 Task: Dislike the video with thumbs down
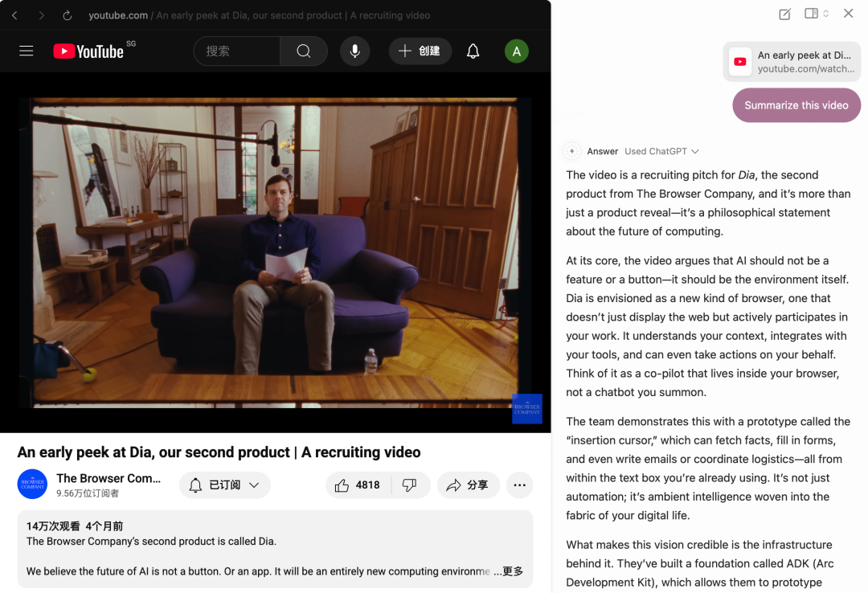coord(410,485)
